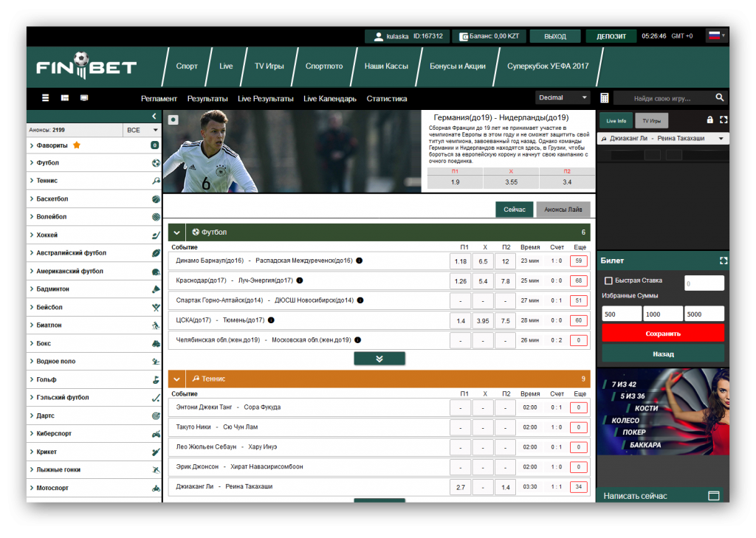756x538 pixels.
Task: Open the Live Результаты link
Action: pyautogui.click(x=265, y=98)
